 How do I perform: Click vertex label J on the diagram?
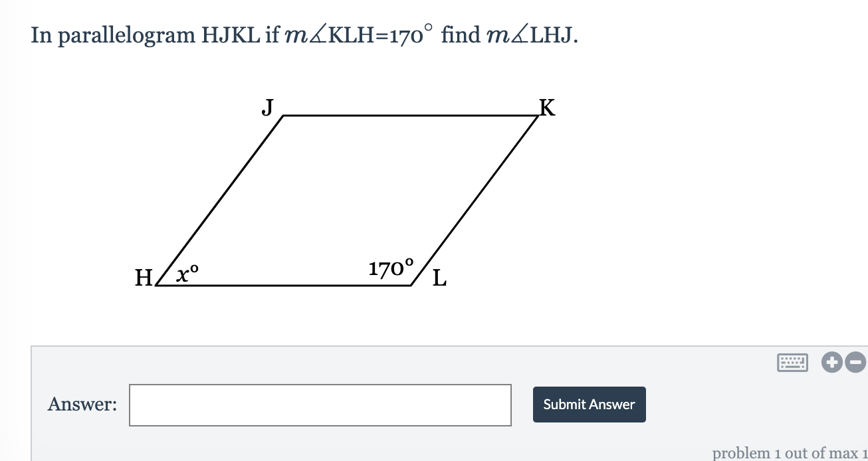pyautogui.click(x=268, y=108)
